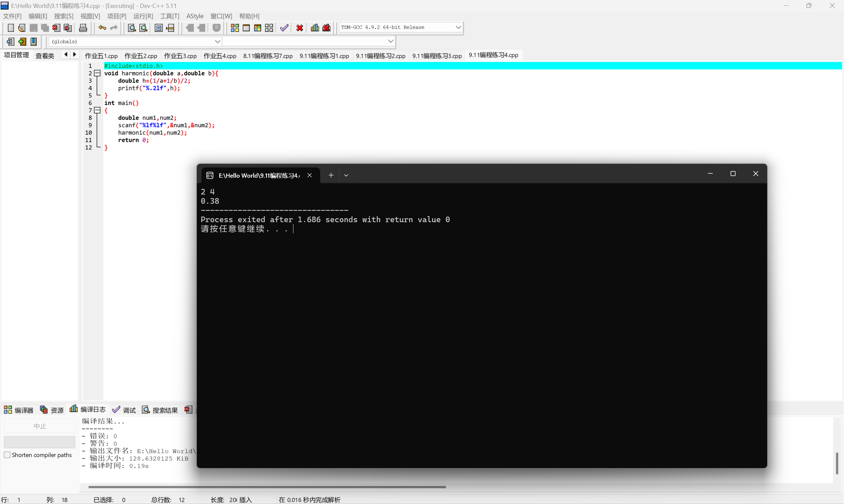Image resolution: width=844 pixels, height=504 pixels.
Task: Click the red X stop execution icon
Action: point(299,28)
